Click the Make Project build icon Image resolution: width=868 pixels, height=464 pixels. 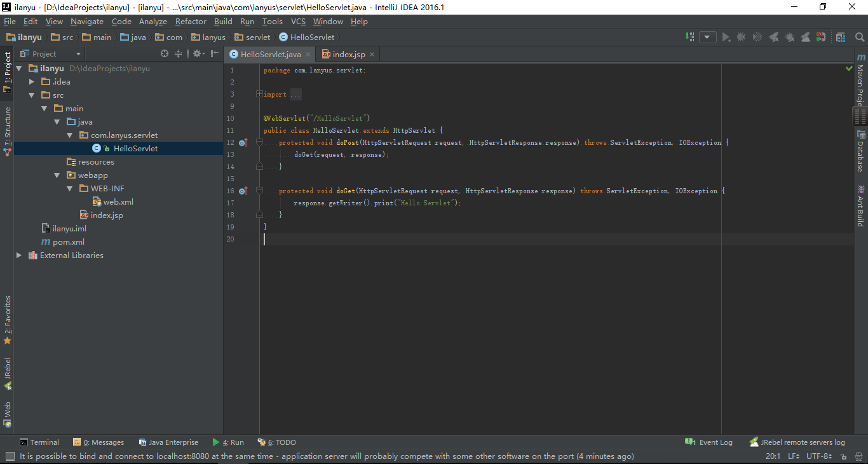tap(690, 38)
